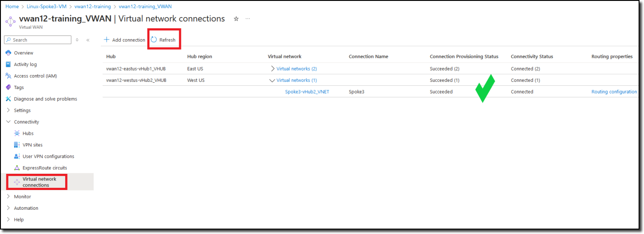
Task: Expand the Automation section
Action: click(9, 208)
